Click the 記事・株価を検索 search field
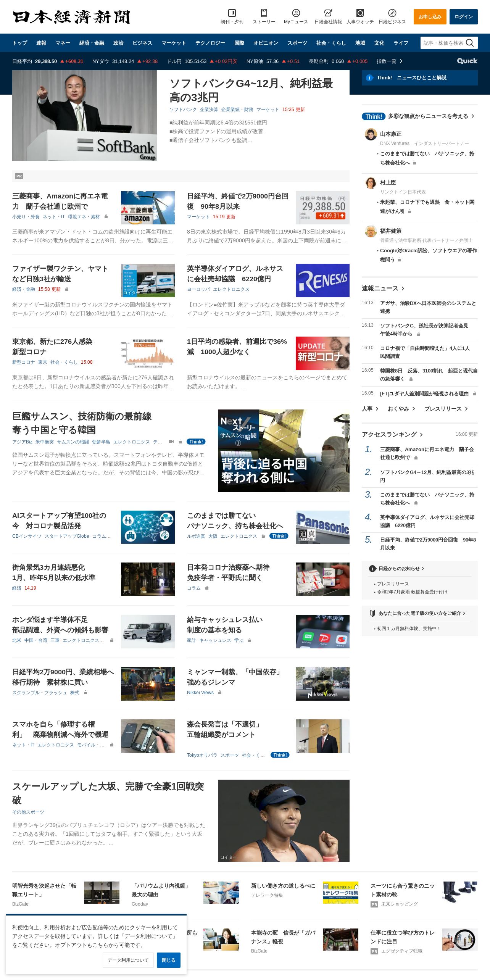Screen dimensions: 490x980 point(443,43)
